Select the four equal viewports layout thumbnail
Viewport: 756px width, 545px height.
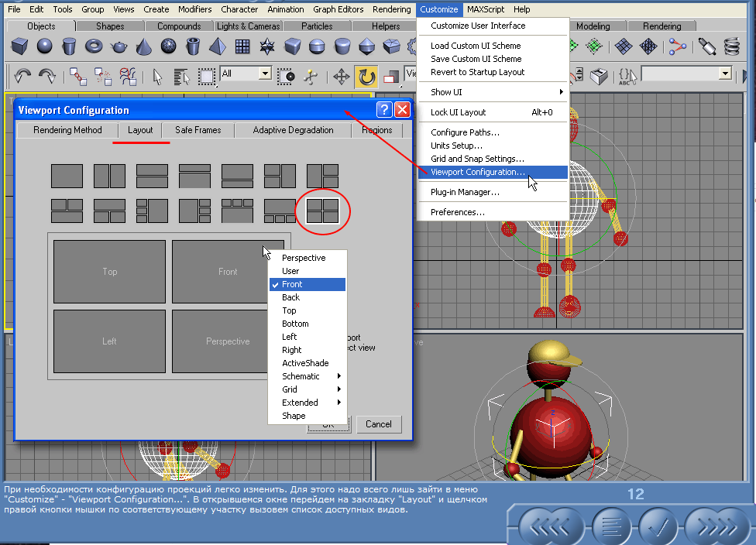click(322, 211)
